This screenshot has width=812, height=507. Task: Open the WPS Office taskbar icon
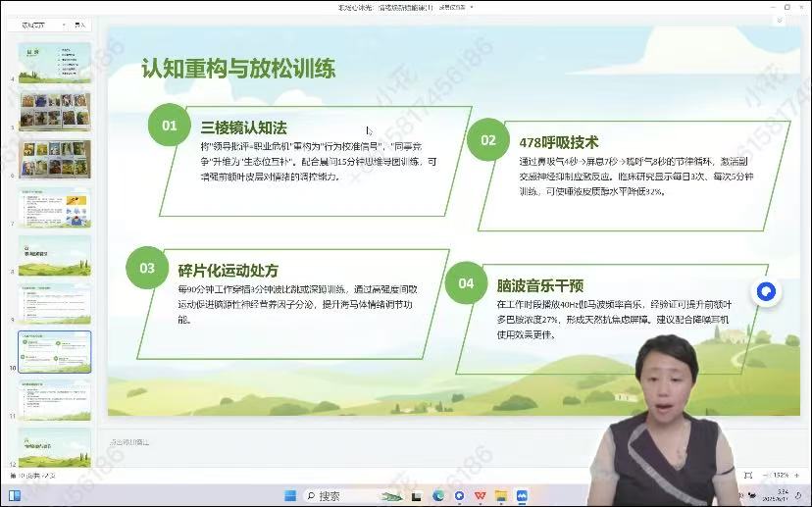point(481,495)
